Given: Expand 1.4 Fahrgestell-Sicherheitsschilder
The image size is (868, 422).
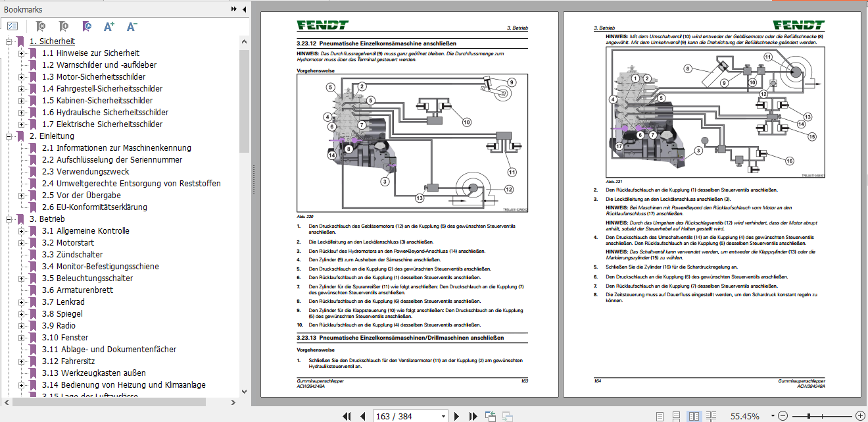Looking at the screenshot, I should click(x=22, y=89).
